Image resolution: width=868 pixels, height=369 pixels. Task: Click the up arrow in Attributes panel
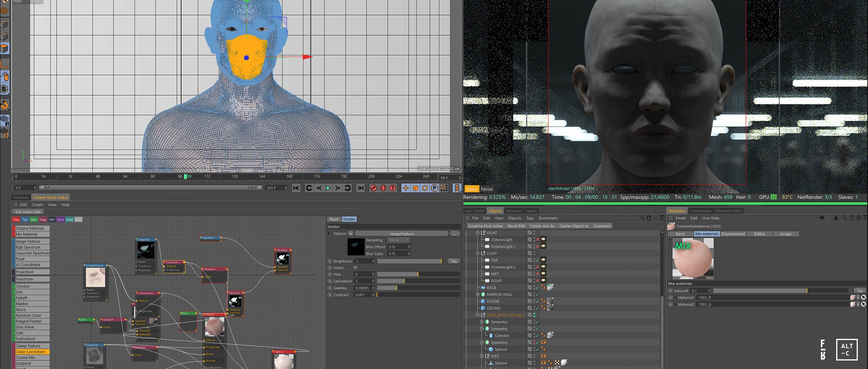[x=836, y=218]
